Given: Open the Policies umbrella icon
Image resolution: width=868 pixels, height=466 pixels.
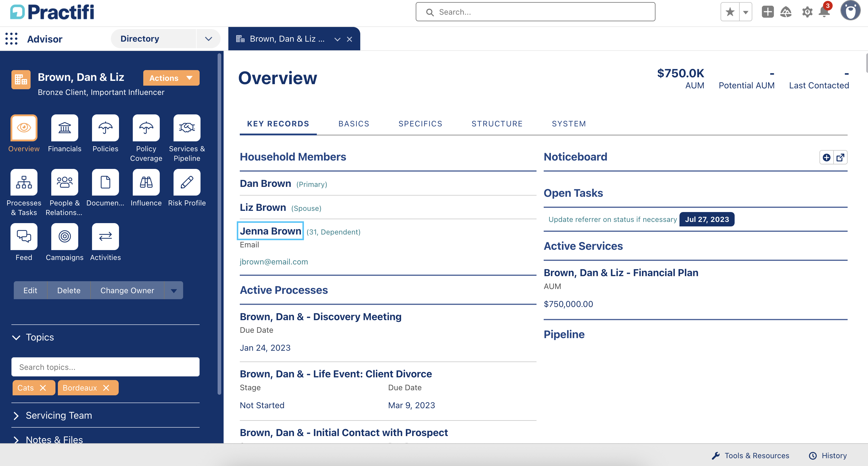Looking at the screenshot, I should (x=105, y=128).
